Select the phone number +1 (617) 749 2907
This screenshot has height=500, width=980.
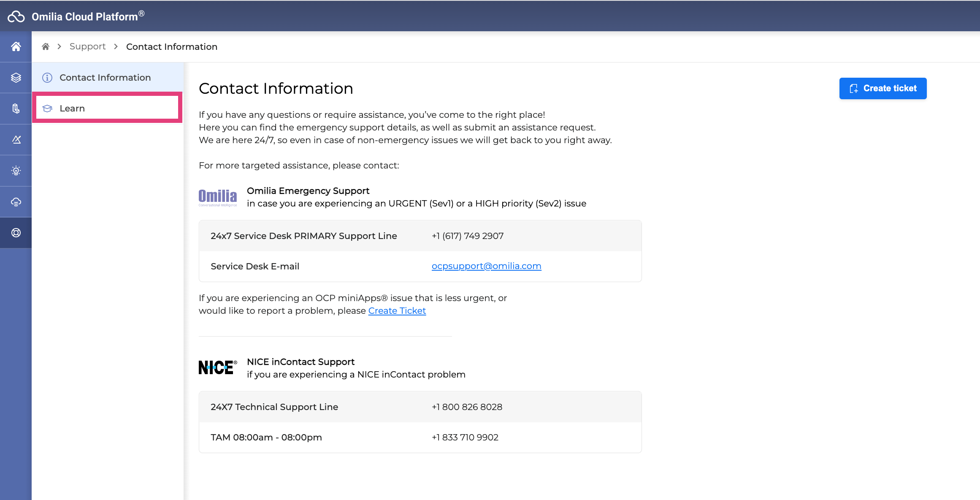click(x=467, y=236)
